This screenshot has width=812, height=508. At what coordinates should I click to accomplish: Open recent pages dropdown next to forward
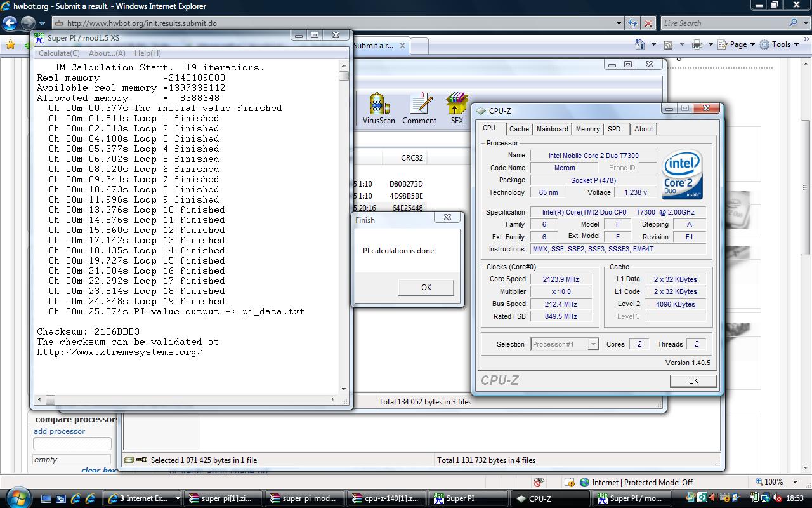(42, 23)
